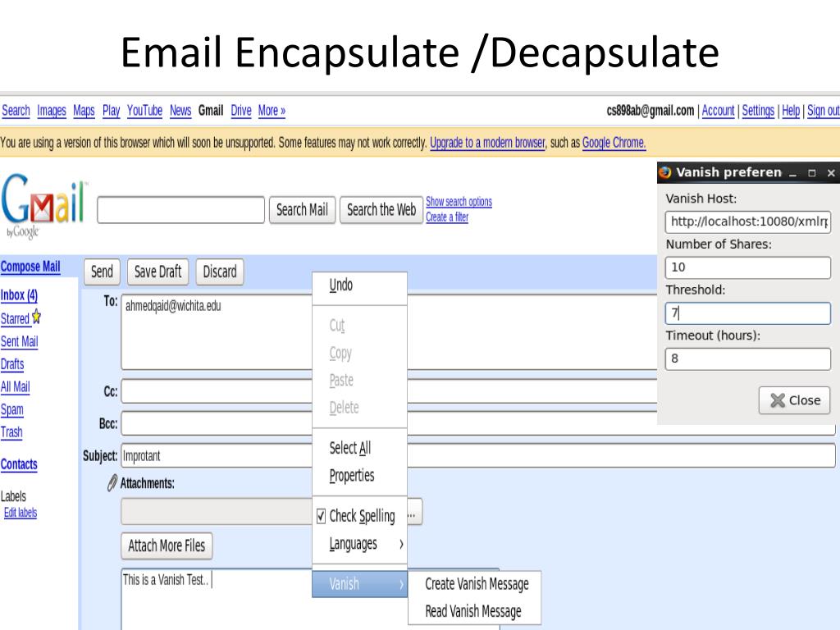Click Paste in the context menu
This screenshot has width=840, height=630.
click(x=360, y=381)
